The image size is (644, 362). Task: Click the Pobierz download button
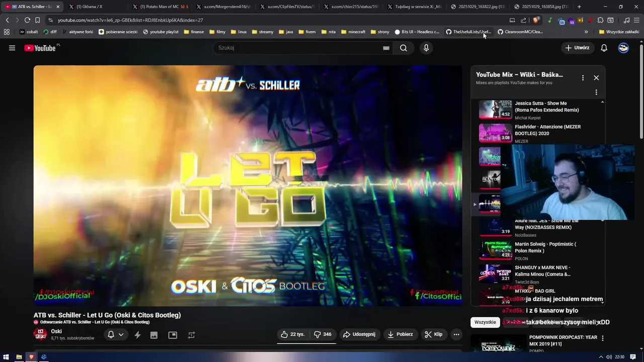(x=400, y=334)
